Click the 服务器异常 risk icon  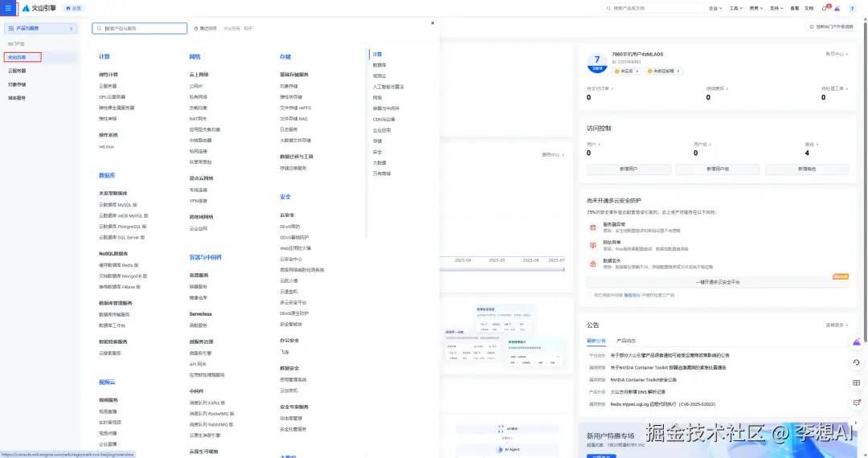[593, 227]
